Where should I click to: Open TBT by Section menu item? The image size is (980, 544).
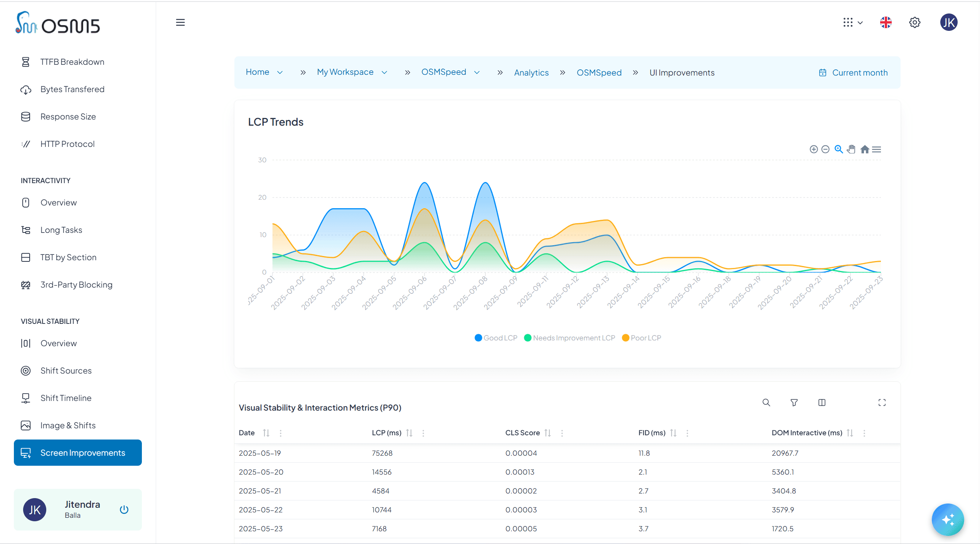pyautogui.click(x=68, y=257)
